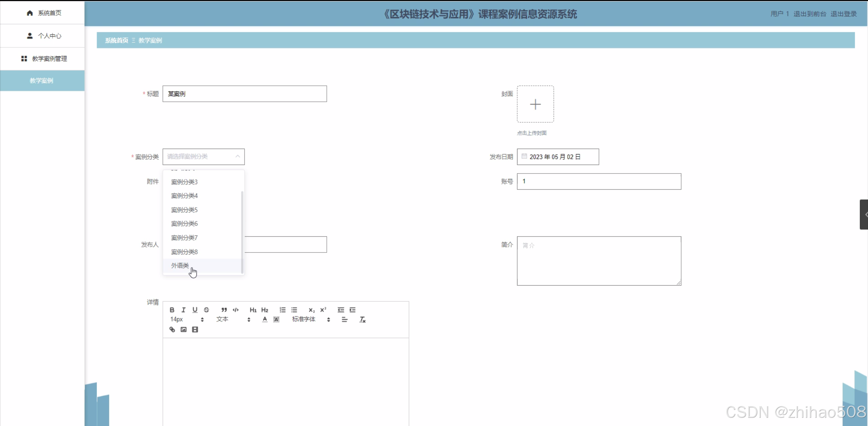
Task: Open the text alignment options
Action: coord(345,319)
